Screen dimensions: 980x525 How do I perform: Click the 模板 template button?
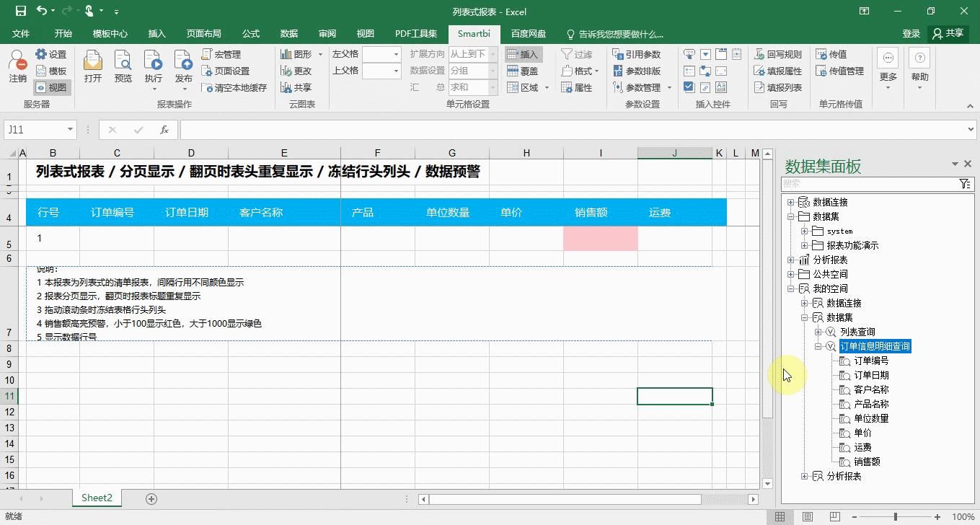50,71
